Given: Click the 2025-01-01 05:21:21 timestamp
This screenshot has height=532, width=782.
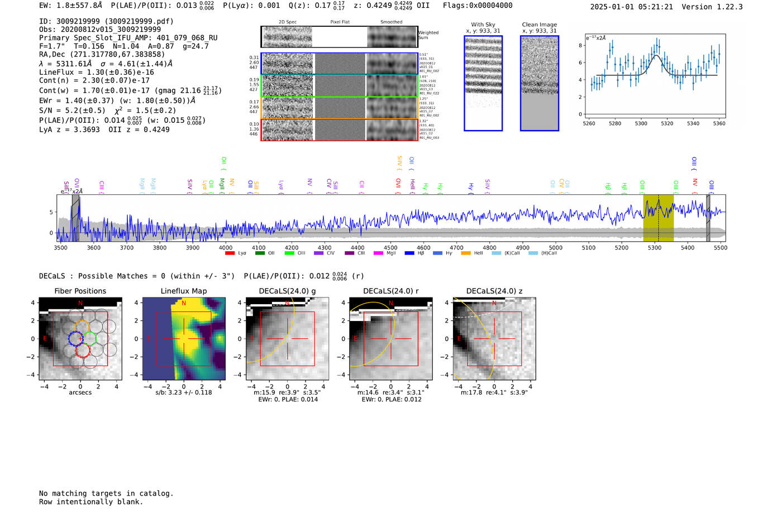Looking at the screenshot, I should pos(632,7).
